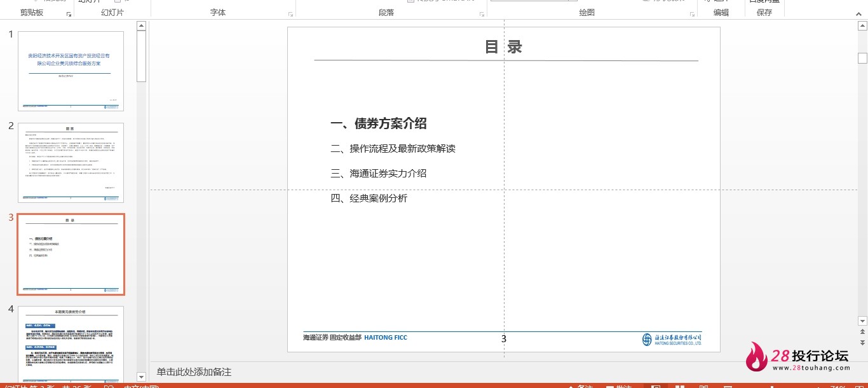Select slide 2 thumbnail in the panel
Viewport: 868px width, 388px height.
(x=71, y=163)
